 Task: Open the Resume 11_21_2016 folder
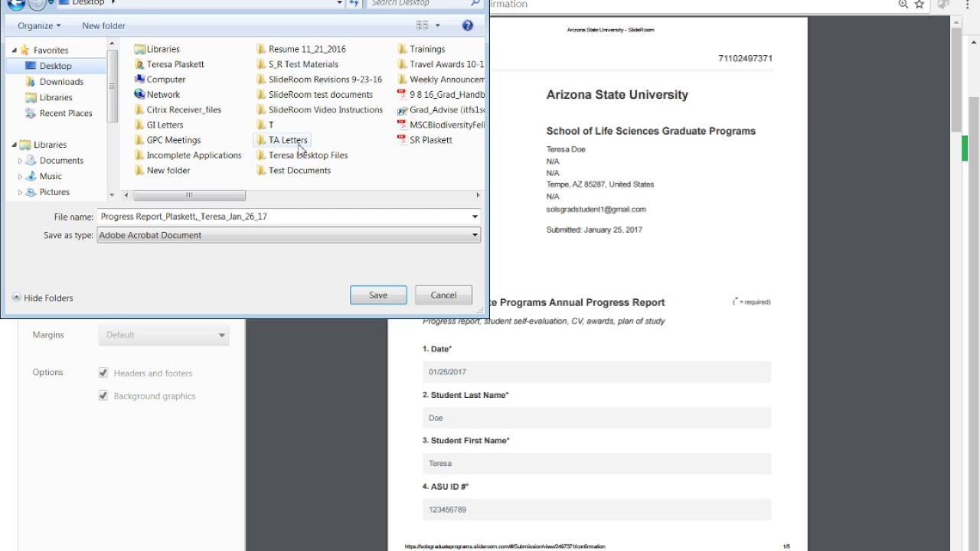point(301,49)
